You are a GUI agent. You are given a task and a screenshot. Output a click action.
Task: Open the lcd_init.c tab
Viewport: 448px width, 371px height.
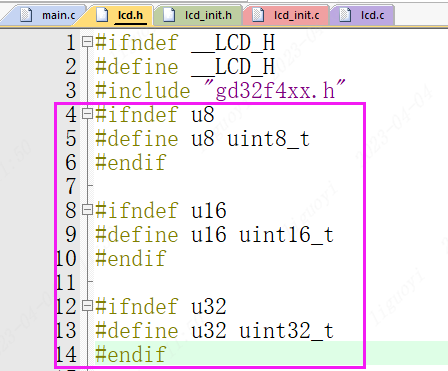(287, 15)
